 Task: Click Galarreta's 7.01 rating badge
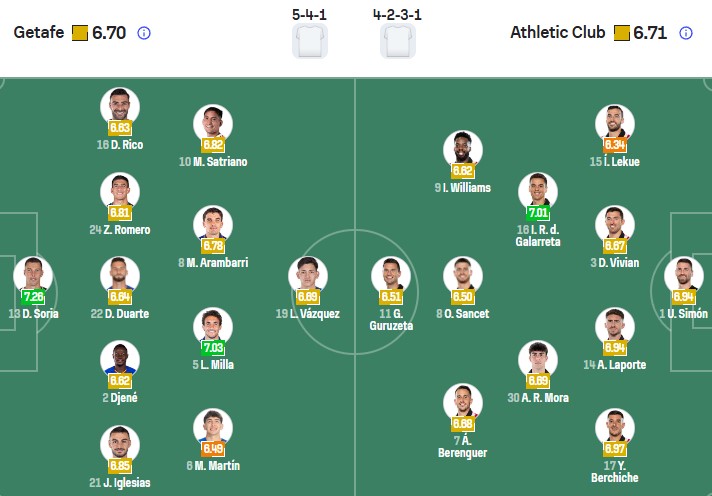point(537,212)
